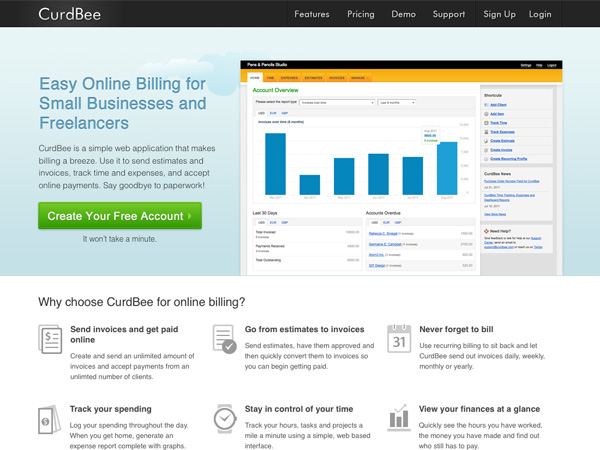
Task: Click the checkmark document icon for estimates
Action: point(225,339)
